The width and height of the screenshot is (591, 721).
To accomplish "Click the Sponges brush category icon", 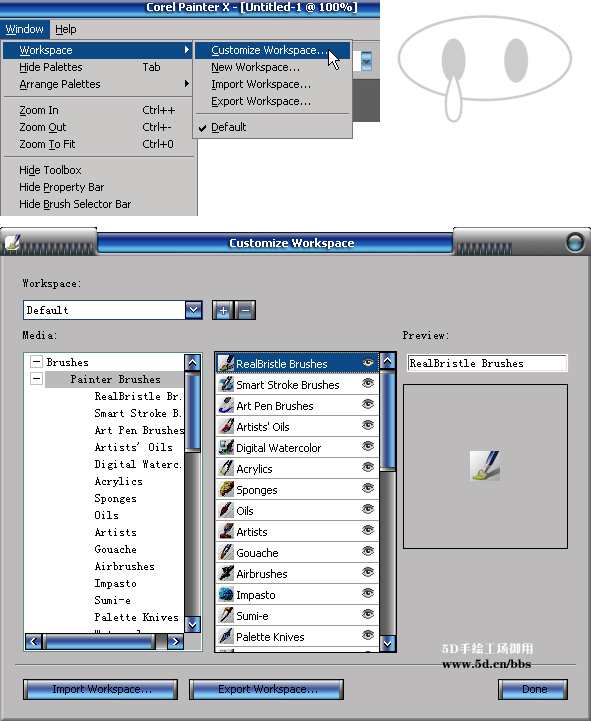I will click(x=226, y=489).
